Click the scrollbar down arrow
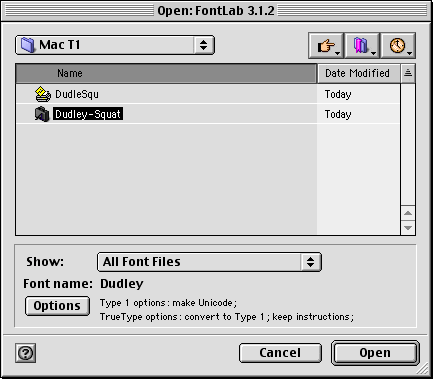The width and height of the screenshot is (433, 379). pos(408,228)
